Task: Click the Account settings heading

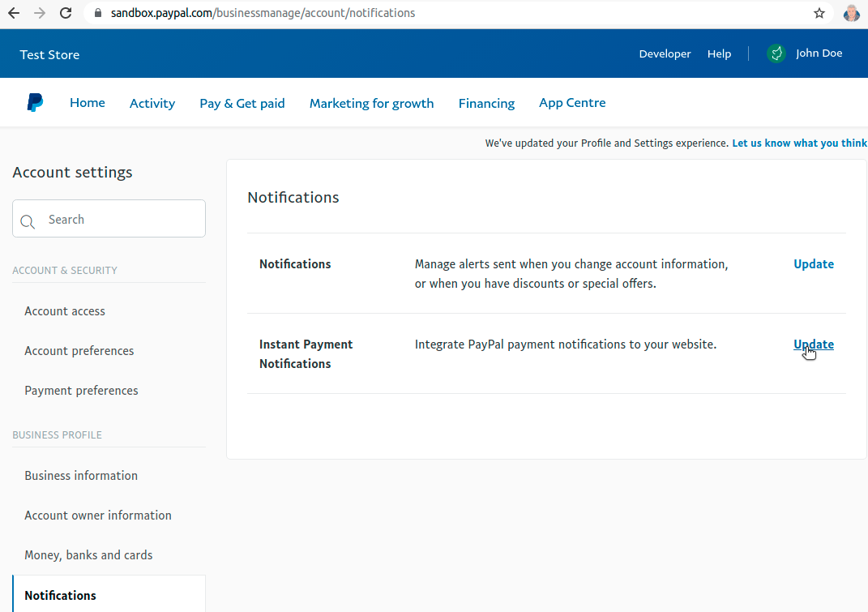Action: point(72,173)
